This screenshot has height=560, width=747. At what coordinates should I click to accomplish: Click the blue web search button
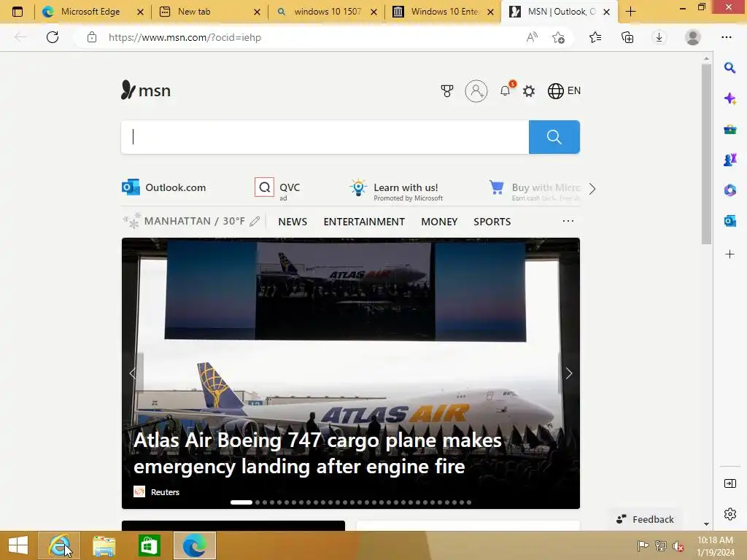[x=554, y=137]
